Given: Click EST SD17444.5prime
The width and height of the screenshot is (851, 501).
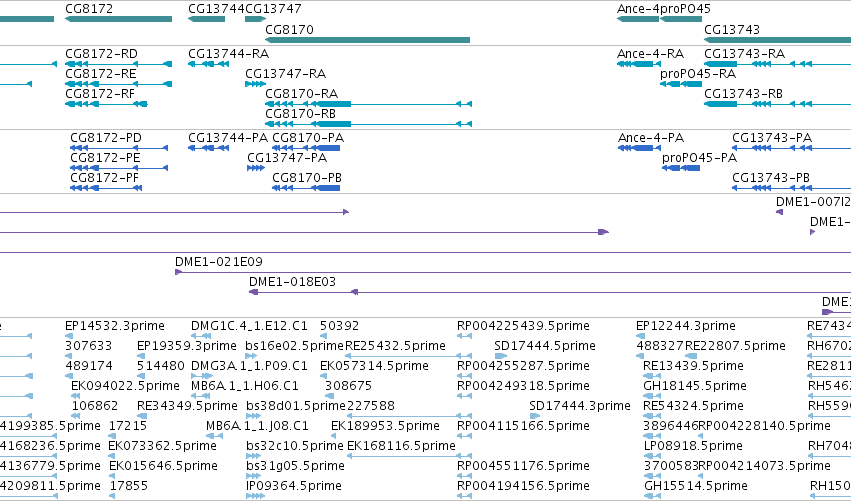Looking at the screenshot, I should click(x=545, y=346).
